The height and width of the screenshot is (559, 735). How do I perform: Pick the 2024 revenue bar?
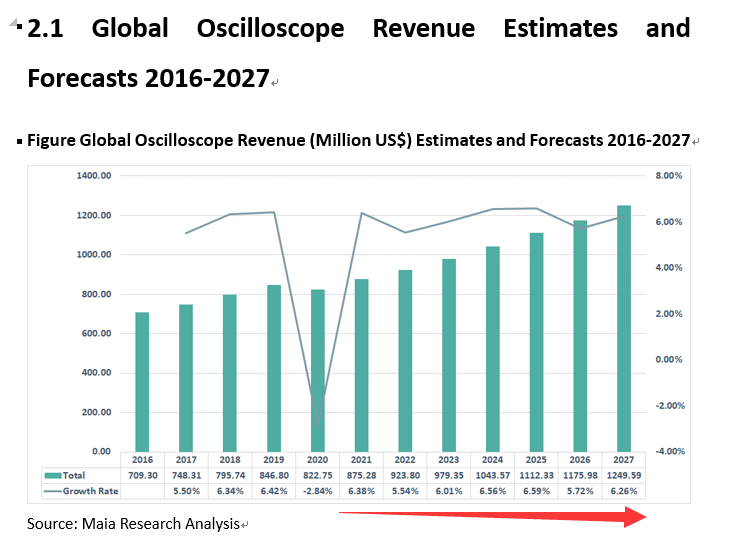492,348
